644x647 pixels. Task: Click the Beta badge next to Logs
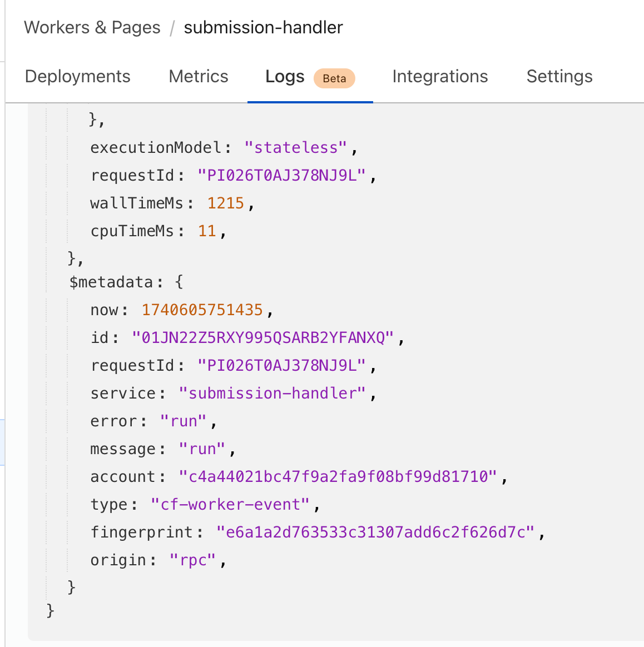334,78
